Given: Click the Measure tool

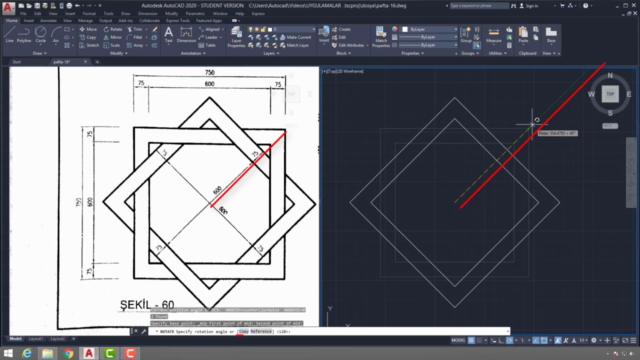Looking at the screenshot, I should tap(493, 35).
